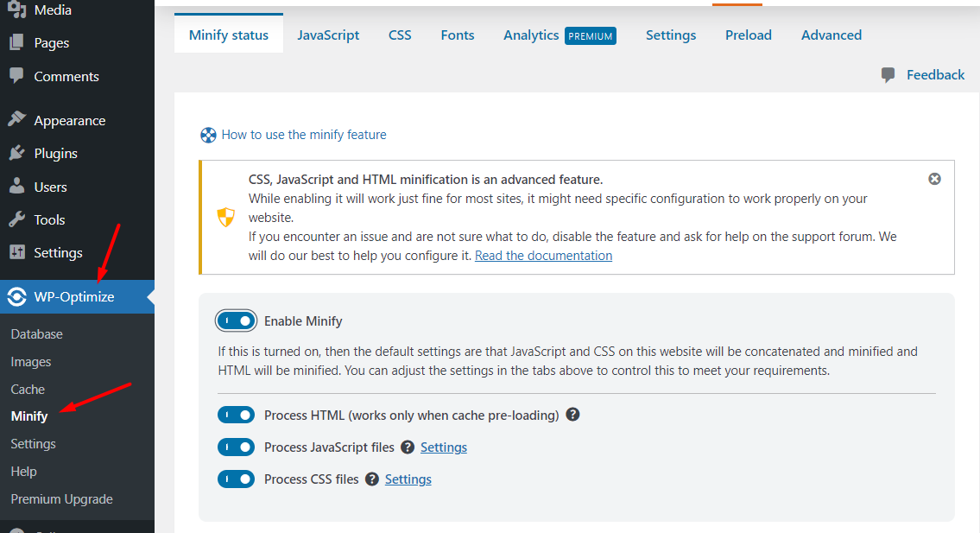Turn off Process JavaScript files toggle
The width and height of the screenshot is (980, 533).
tap(236, 447)
